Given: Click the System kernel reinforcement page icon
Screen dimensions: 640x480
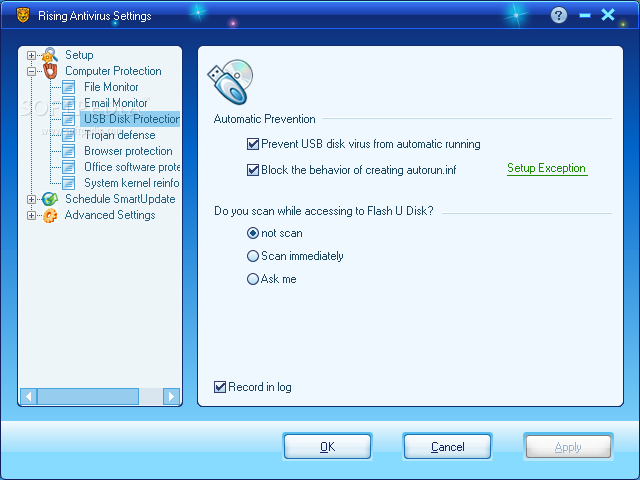Looking at the screenshot, I should [x=69, y=183].
